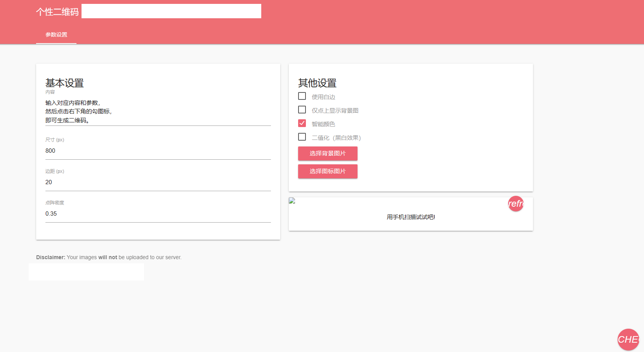Open the 参数设置 tab

click(56, 35)
